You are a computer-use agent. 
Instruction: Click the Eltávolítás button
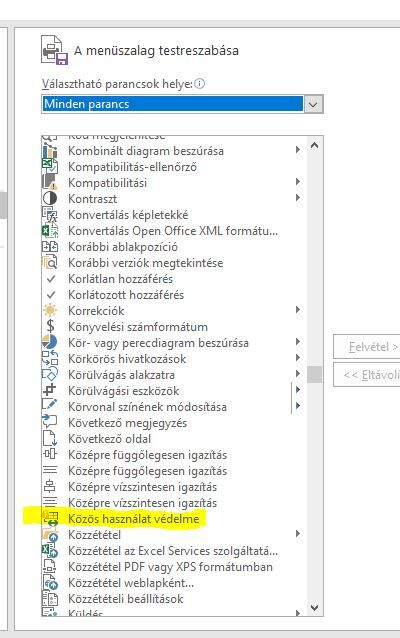367,375
